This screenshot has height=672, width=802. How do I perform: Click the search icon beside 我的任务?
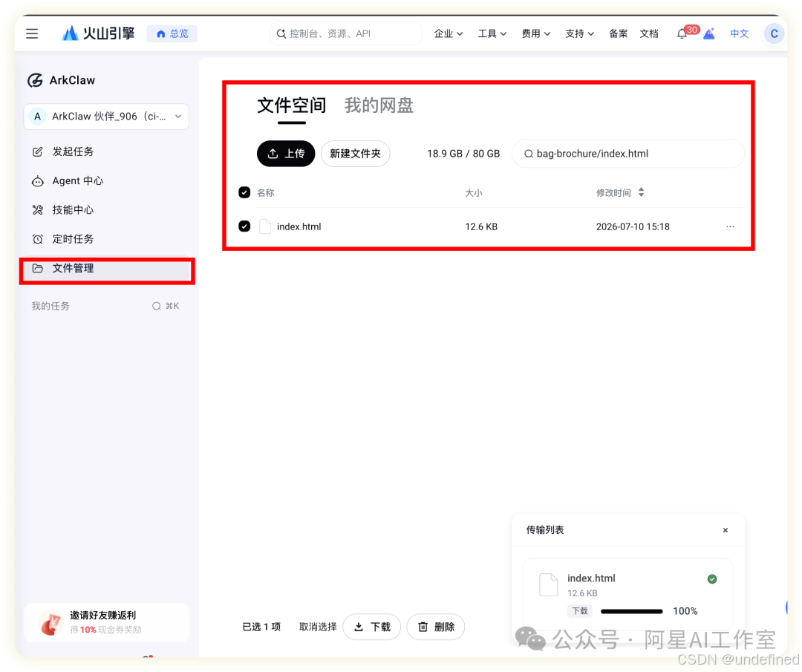pos(157,307)
